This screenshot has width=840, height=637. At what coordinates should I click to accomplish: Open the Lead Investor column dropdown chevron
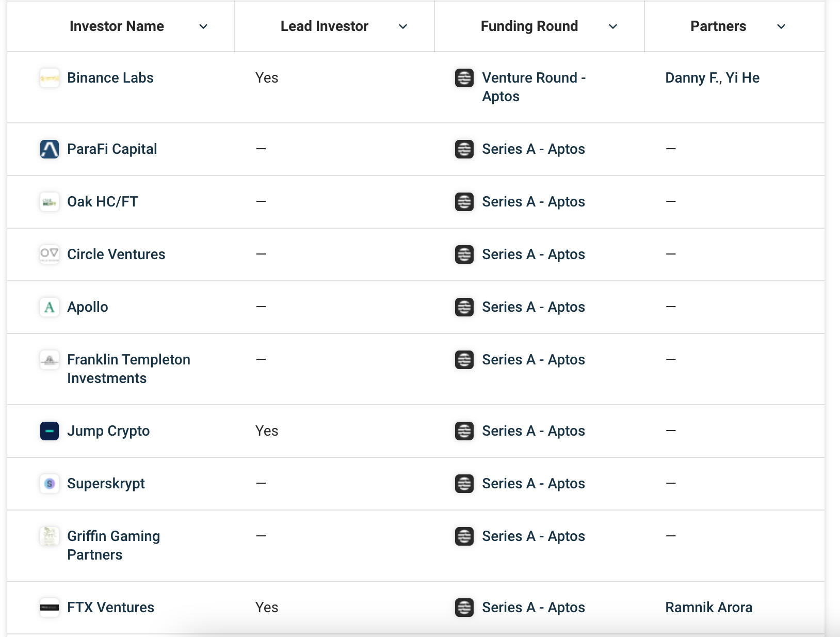click(x=403, y=26)
